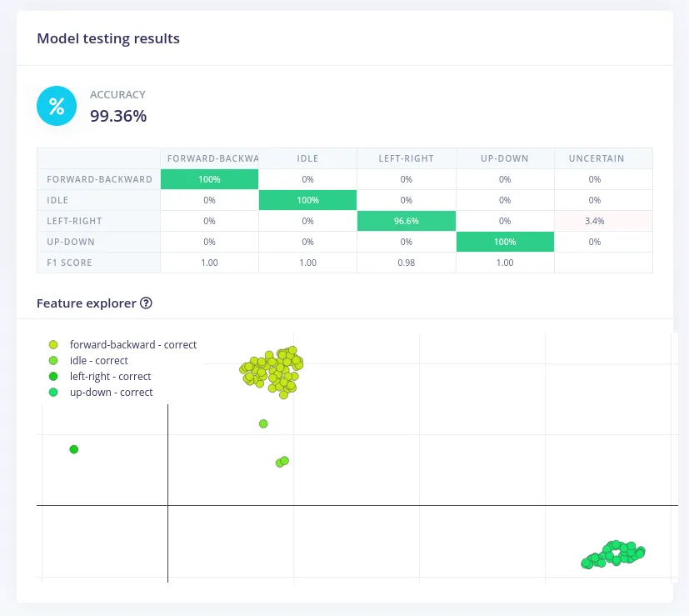Click the UNCERTAIN column header

595,158
